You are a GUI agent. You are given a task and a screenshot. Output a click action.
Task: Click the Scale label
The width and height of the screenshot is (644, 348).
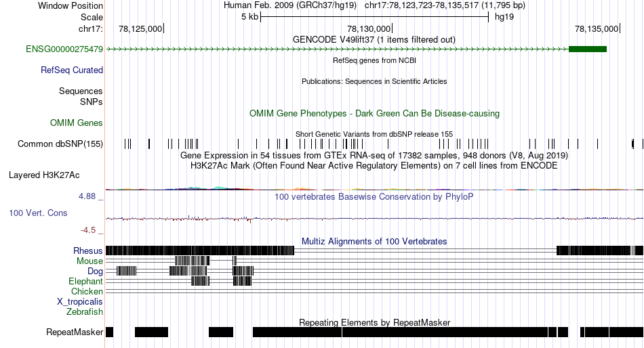click(x=92, y=17)
